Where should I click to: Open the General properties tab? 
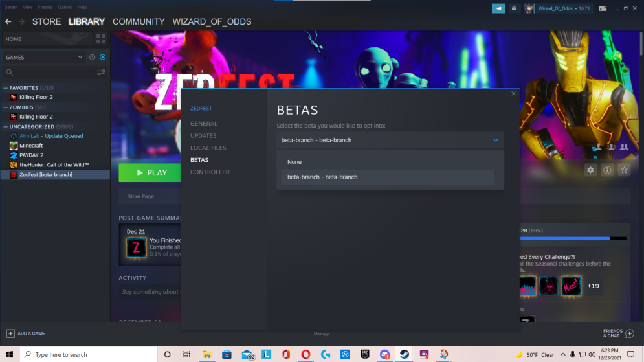[204, 123]
